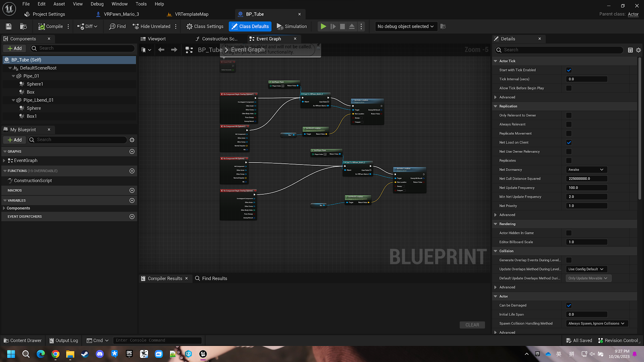Enable Net Use Owner Relevancy
The height and width of the screenshot is (362, 644).
[x=569, y=152]
